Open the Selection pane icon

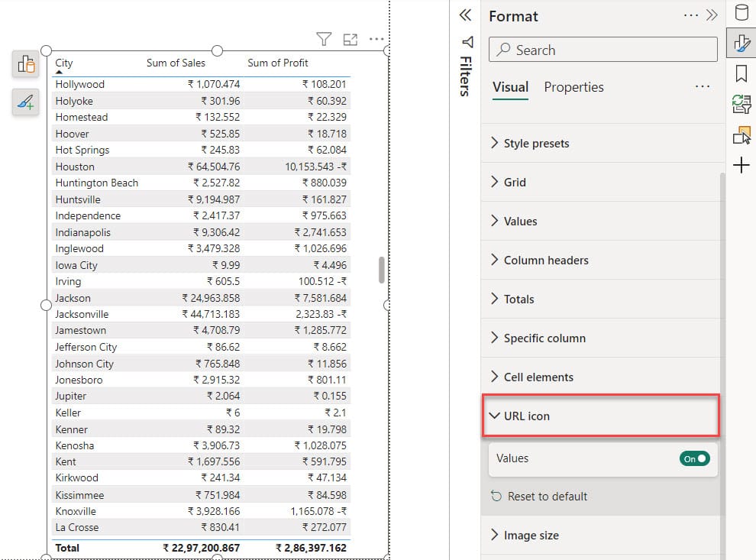tap(741, 135)
